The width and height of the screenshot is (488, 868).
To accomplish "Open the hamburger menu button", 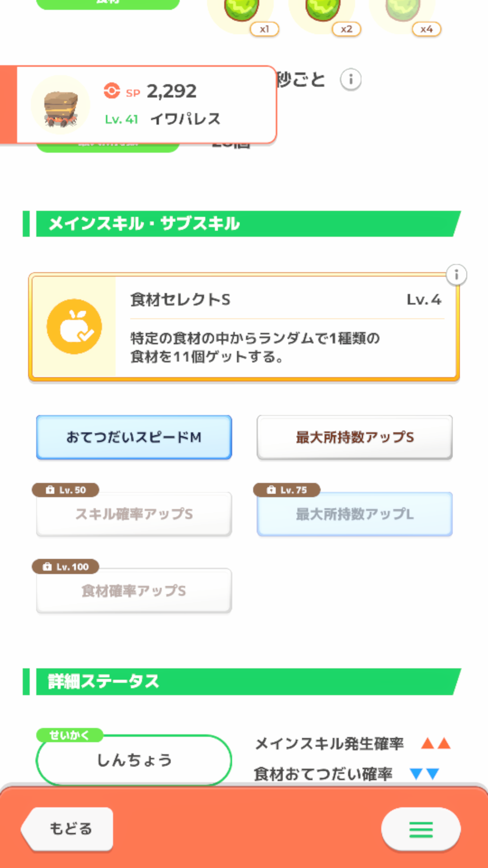I will [421, 829].
